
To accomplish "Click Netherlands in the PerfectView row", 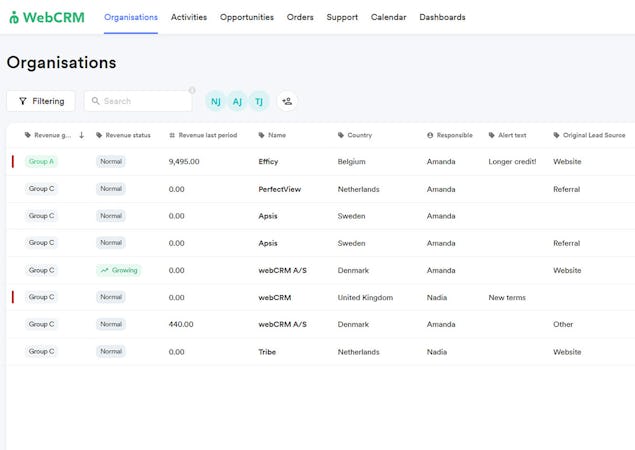I will tap(358, 189).
